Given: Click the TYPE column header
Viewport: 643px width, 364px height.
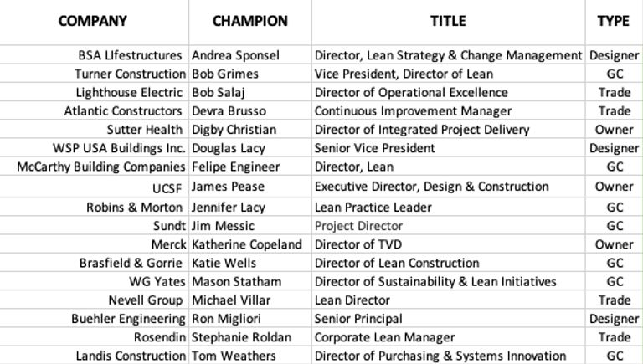Looking at the screenshot, I should point(613,21).
